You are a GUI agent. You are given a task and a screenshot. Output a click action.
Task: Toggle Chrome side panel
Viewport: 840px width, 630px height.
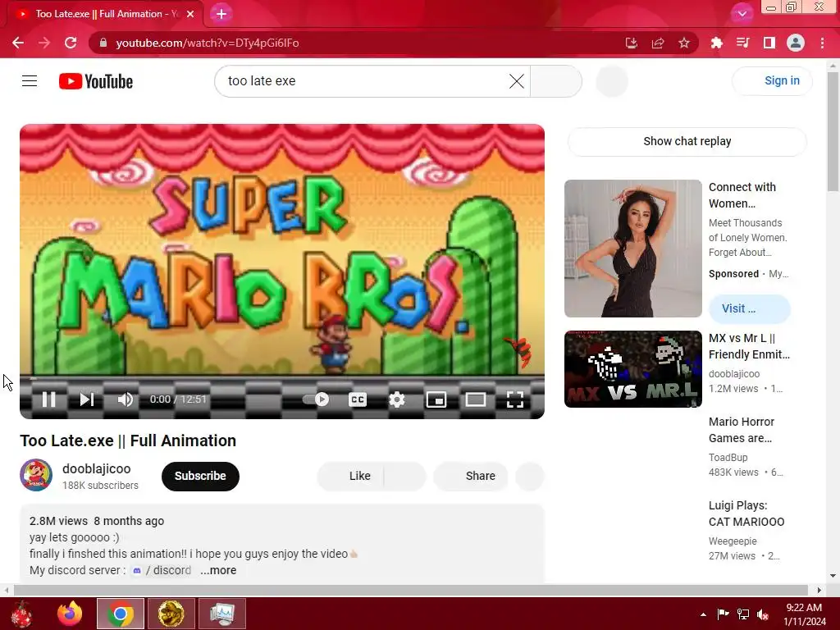point(769,43)
